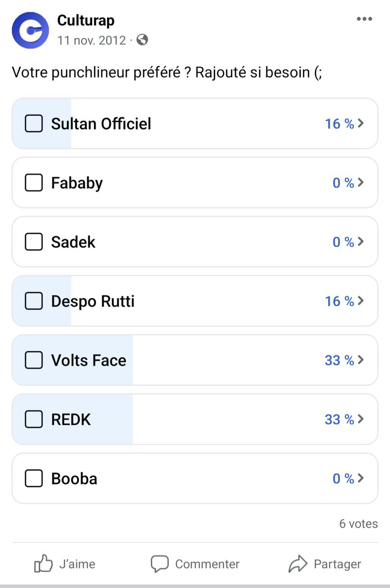Screen dimensions: 390x588
Task: Open chevron next to REDK 33 %
Action: (x=361, y=419)
